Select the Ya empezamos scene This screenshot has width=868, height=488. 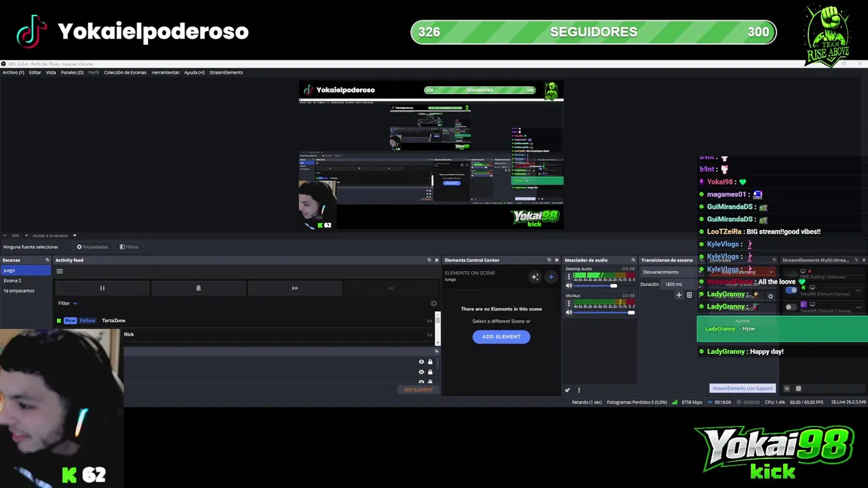25,291
